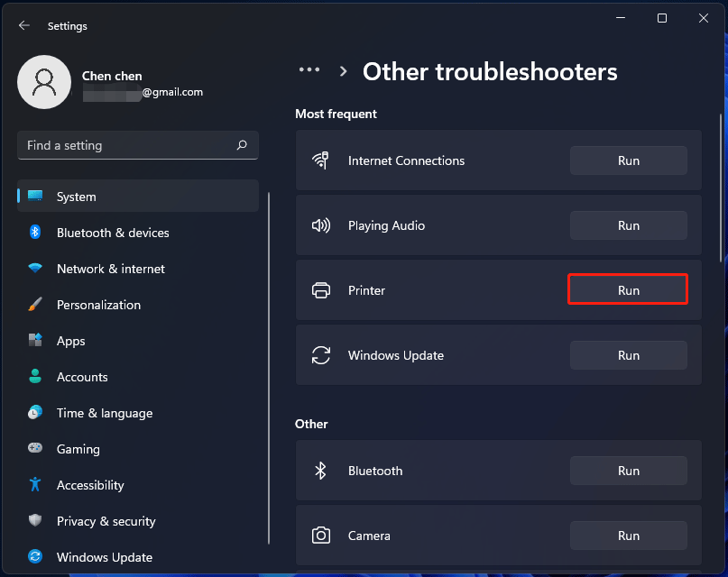
Task: Click the Playing Audio speaker icon
Action: pyautogui.click(x=321, y=225)
